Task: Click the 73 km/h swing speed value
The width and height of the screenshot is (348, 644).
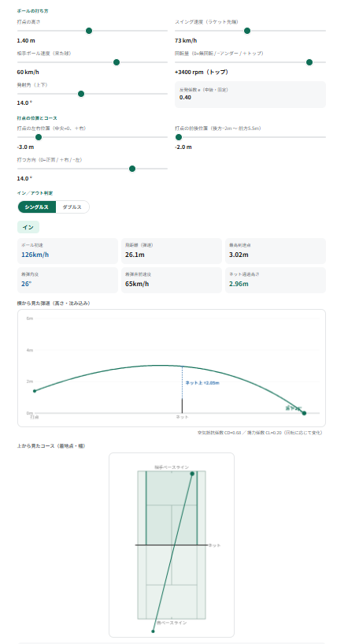Action: (x=186, y=41)
